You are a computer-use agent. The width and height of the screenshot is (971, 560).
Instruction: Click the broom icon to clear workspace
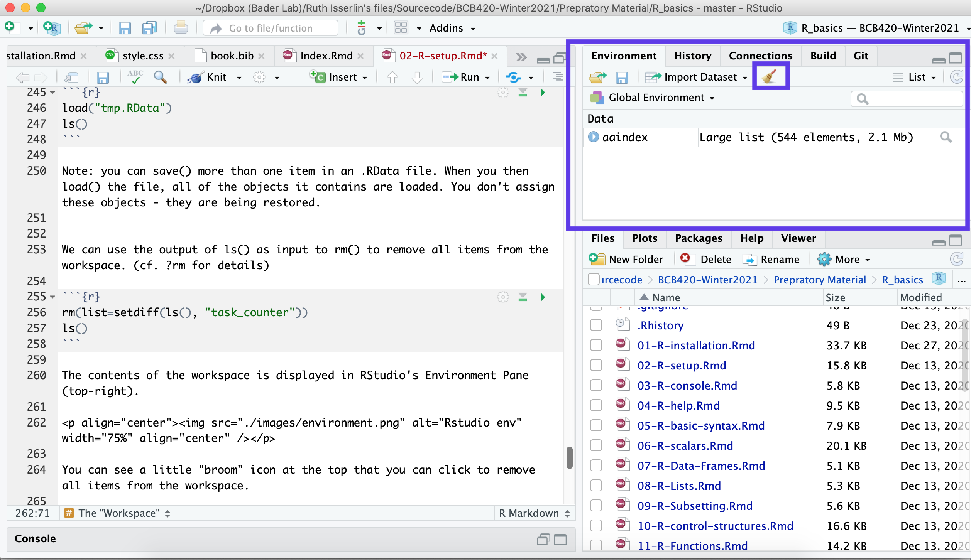click(770, 76)
